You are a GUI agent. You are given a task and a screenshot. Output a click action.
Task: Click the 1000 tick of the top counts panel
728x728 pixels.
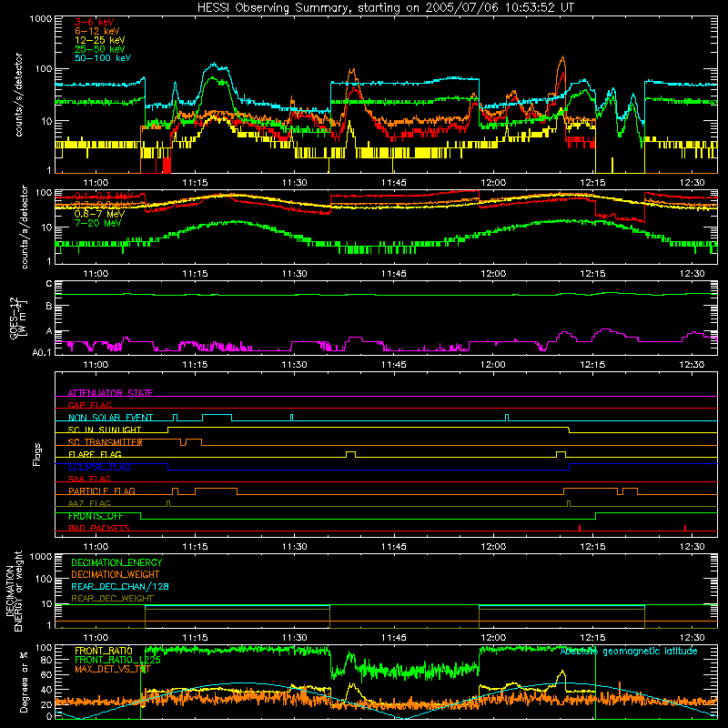(41, 19)
